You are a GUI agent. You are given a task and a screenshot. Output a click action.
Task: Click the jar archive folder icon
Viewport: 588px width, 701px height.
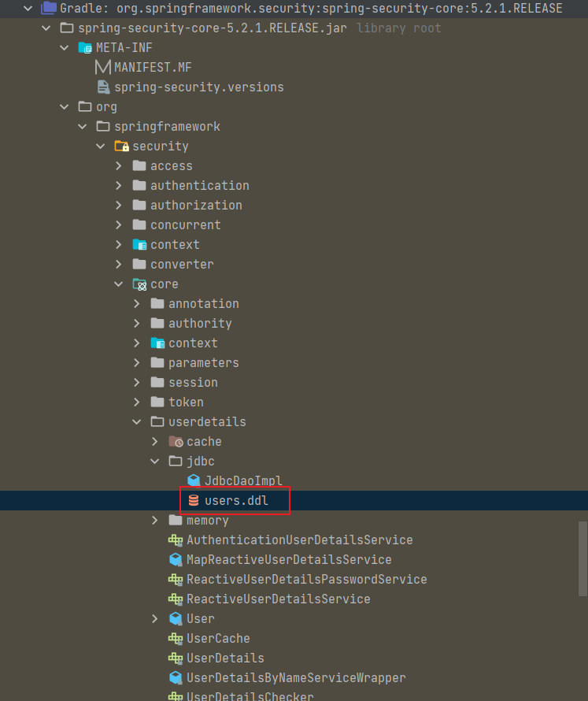pos(67,28)
